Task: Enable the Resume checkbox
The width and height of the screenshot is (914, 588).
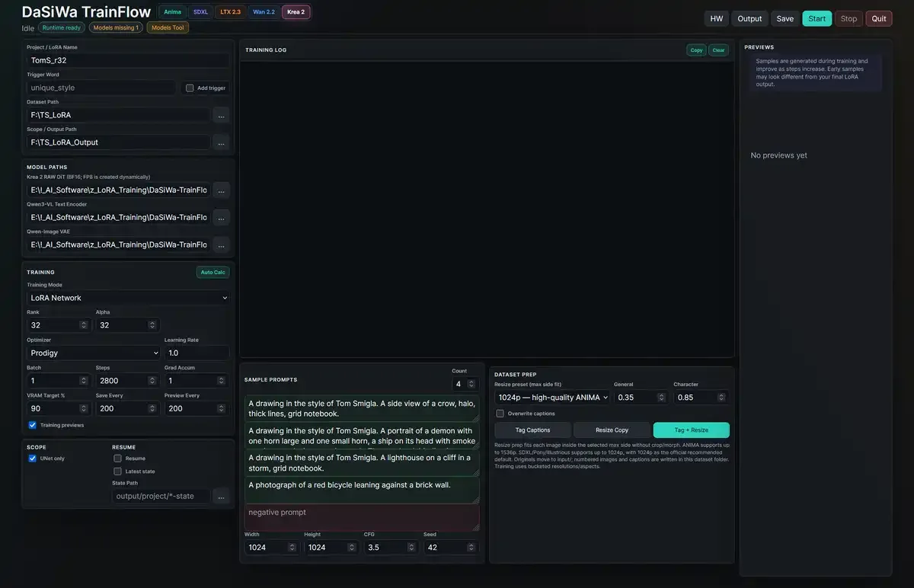Action: click(117, 459)
